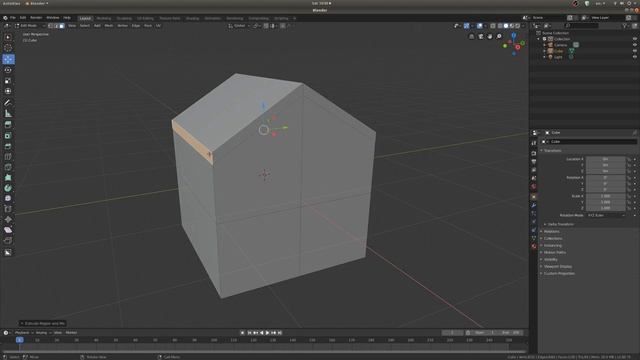
Task: Select the Edge Slide tool
Action: (8, 209)
